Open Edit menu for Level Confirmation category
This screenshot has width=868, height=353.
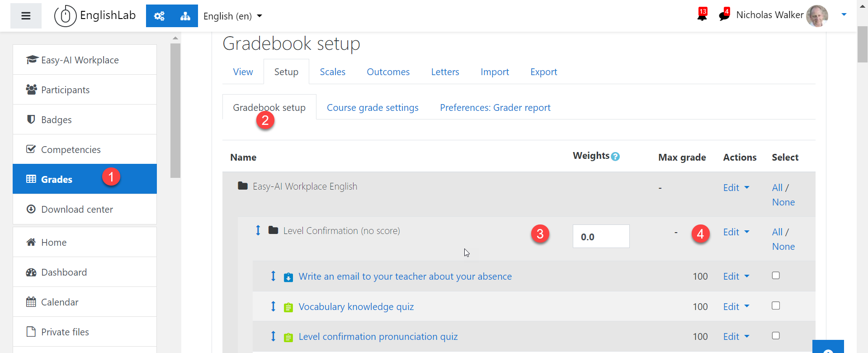[x=736, y=232]
